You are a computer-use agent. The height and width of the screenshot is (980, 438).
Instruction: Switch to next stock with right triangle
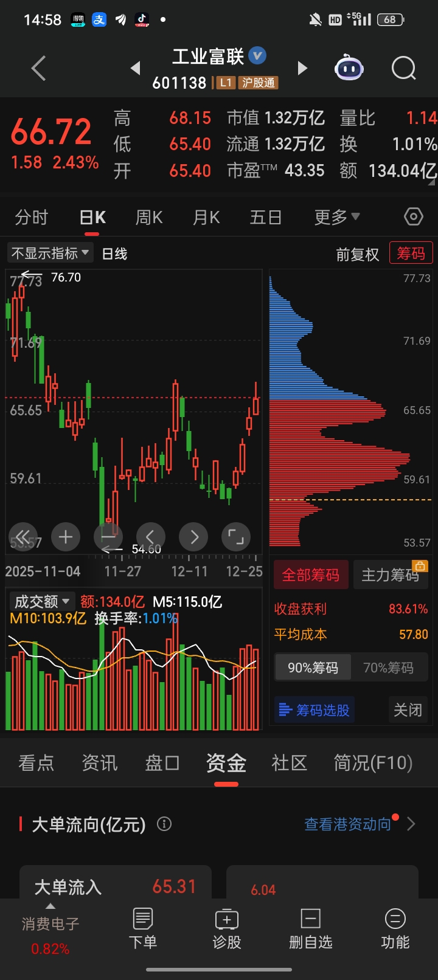pos(302,68)
